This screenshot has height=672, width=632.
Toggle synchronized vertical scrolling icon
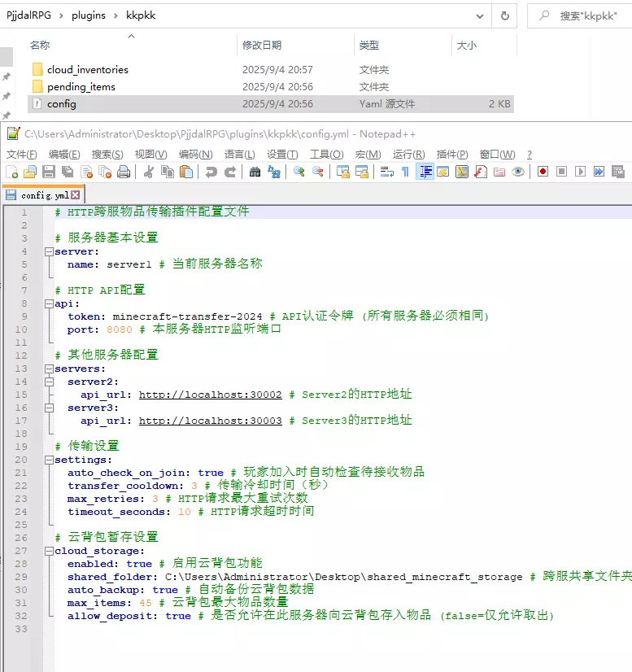tap(342, 172)
